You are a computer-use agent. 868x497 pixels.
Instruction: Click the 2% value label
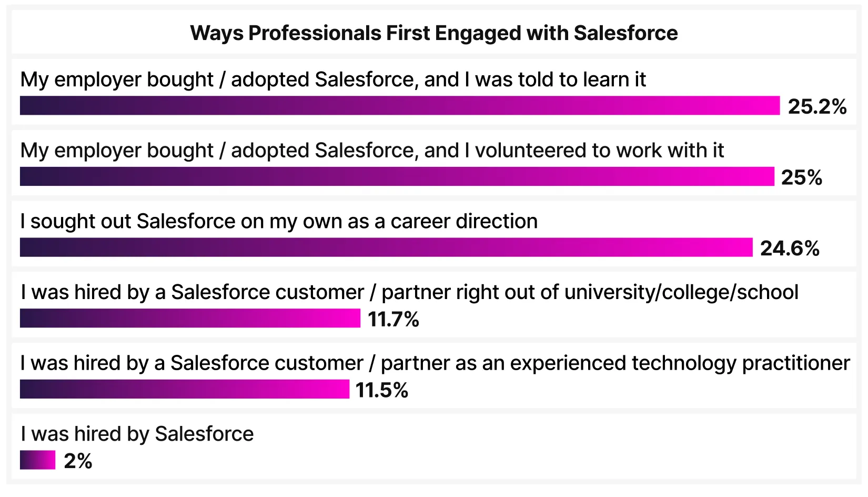pyautogui.click(x=78, y=461)
